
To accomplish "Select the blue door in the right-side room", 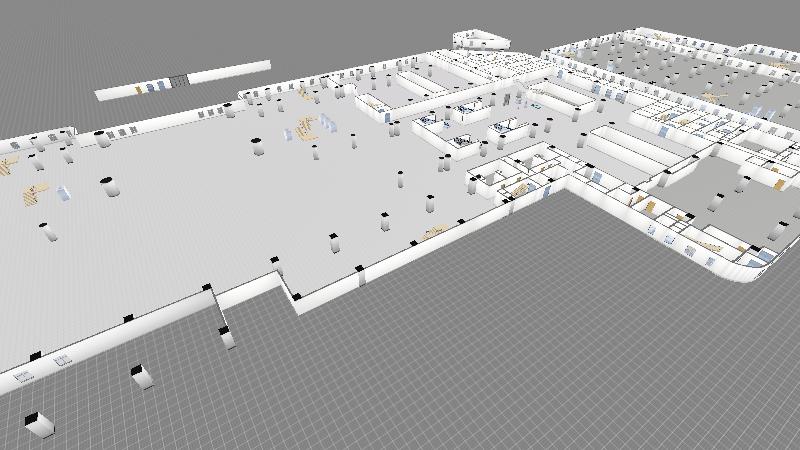I will tap(596, 177).
